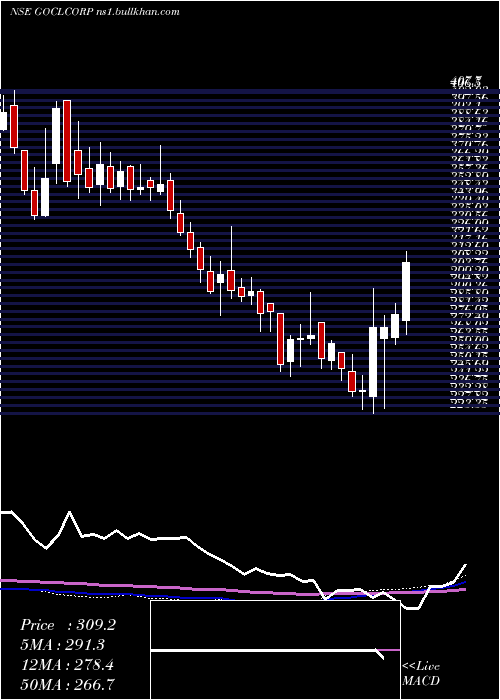Click the 12MA : 278.4 value

coord(67,665)
